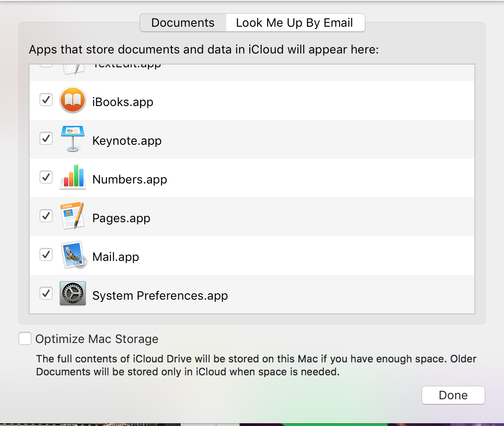Click the partially hidden TextEdit icon

(73, 68)
